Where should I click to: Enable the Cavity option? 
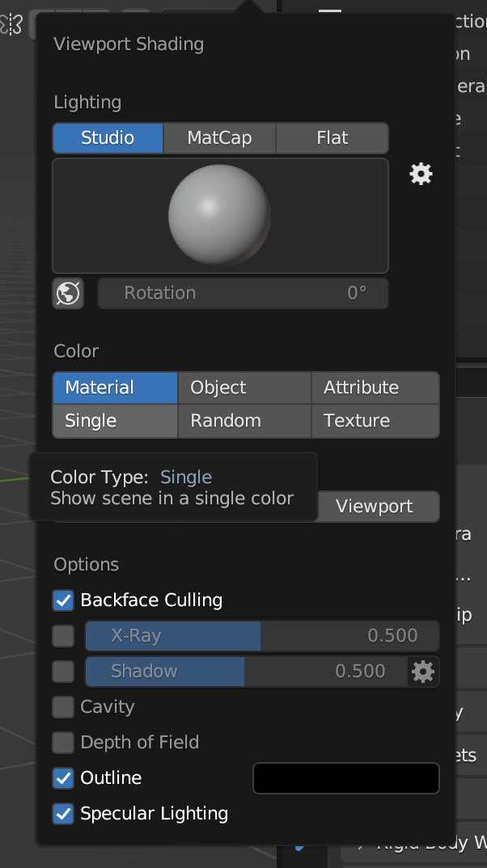63,707
